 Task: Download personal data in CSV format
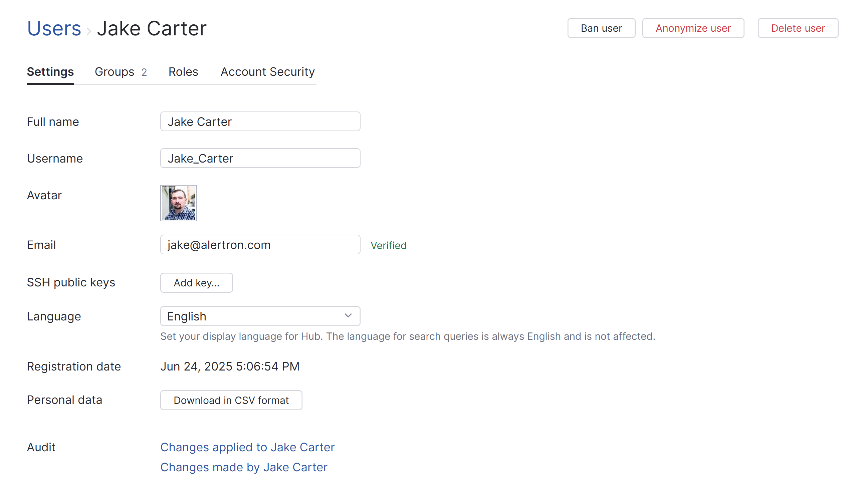click(x=231, y=400)
